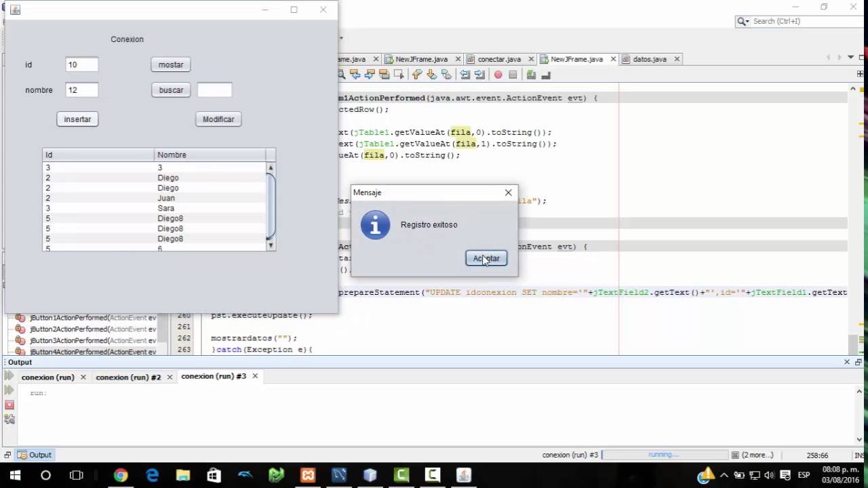Click the nombre text field containing 12
The height and width of the screenshot is (488, 868).
82,89
